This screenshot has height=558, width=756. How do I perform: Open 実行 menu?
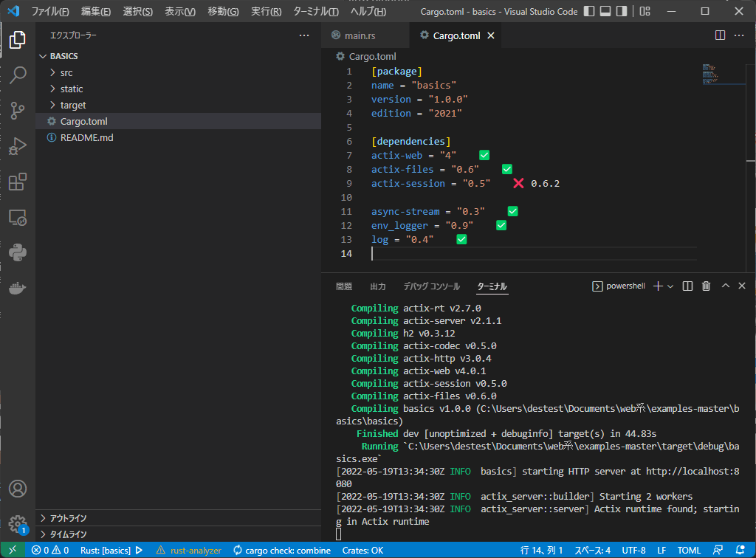266,11
